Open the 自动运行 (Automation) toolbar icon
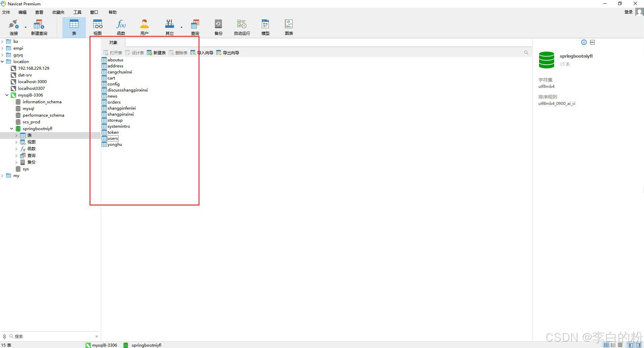This screenshot has width=644, height=348. pyautogui.click(x=242, y=27)
